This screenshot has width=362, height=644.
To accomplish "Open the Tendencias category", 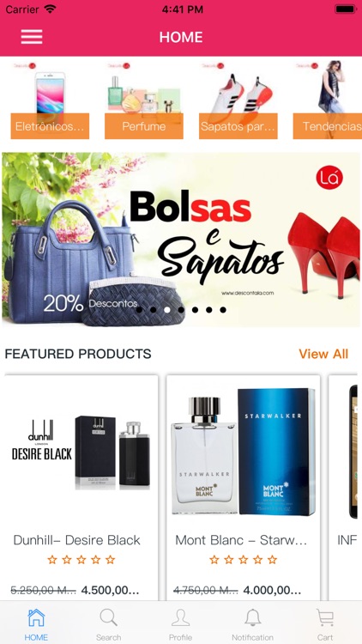I will point(328,126).
